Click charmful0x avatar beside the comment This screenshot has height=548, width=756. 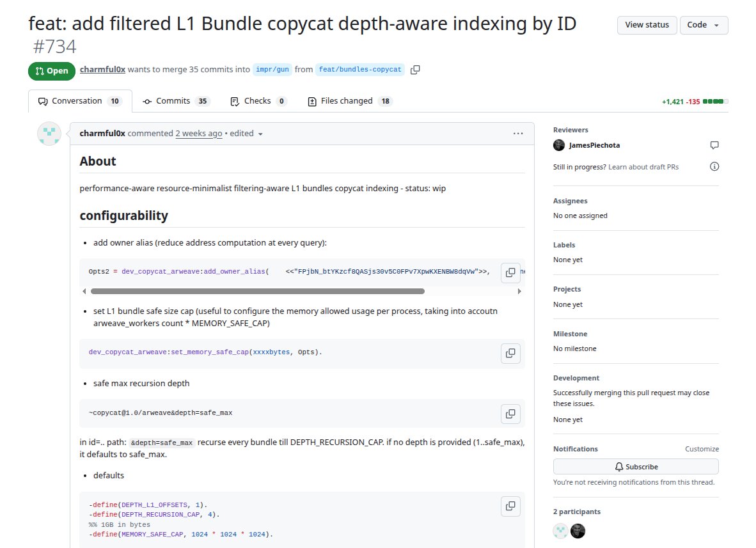(x=49, y=134)
